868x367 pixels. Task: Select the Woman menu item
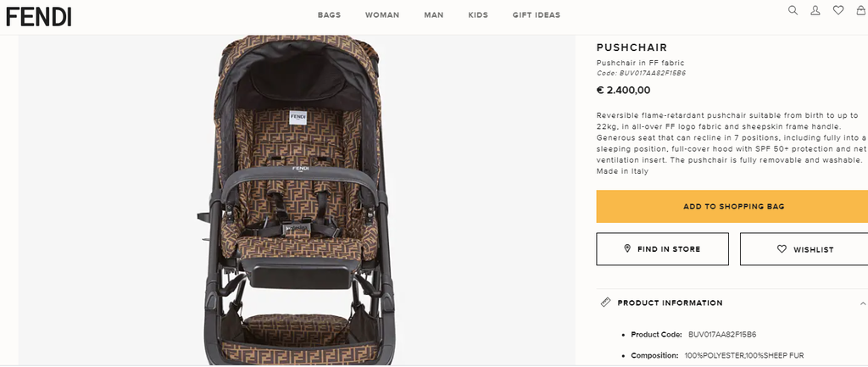tap(382, 15)
